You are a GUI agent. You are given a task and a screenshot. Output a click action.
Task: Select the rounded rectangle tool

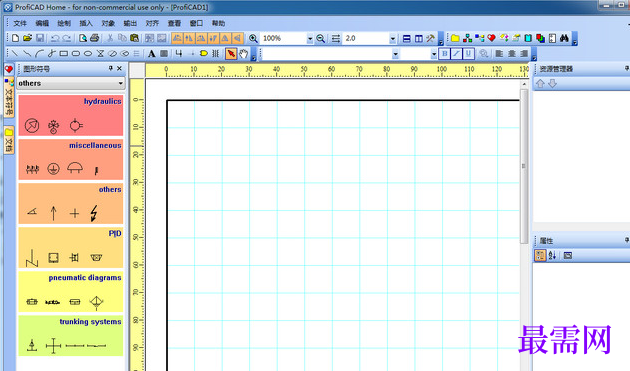(x=76, y=53)
